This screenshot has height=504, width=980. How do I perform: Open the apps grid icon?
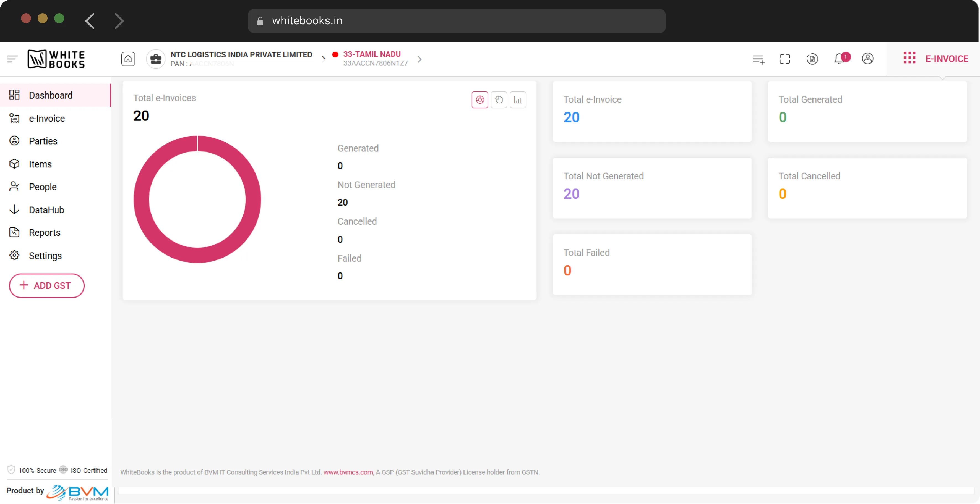909,58
